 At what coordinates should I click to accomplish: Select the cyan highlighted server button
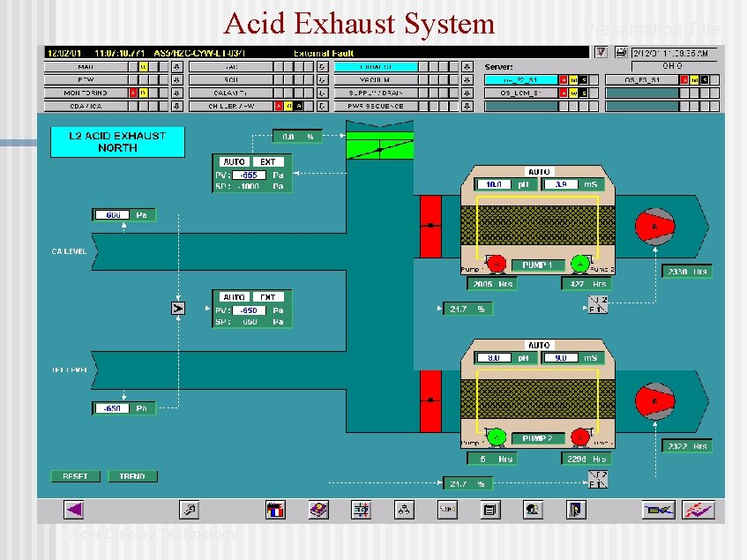[521, 80]
